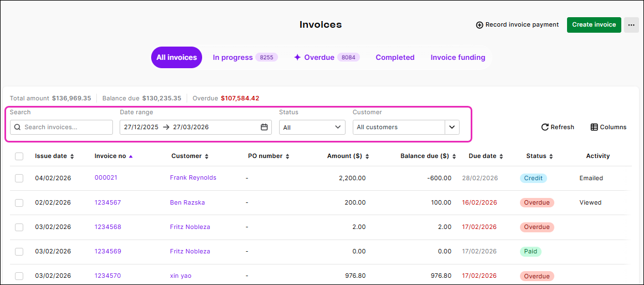644x285 pixels.
Task: Click the Refresh button label
Action: (562, 127)
